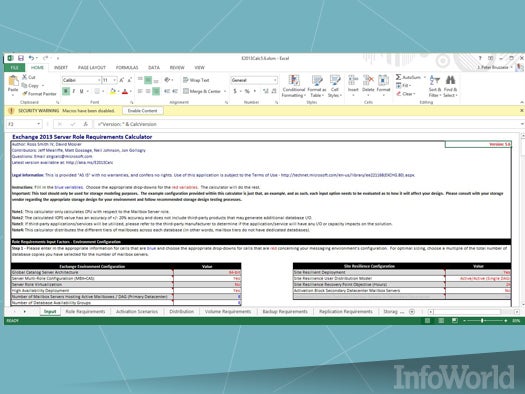525x394 pixels.
Task: Toggle Italic formatting
Action: pos(74,91)
